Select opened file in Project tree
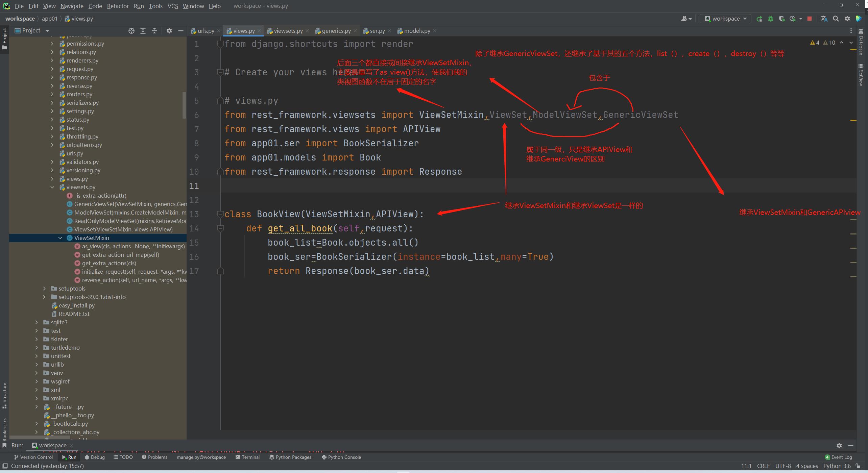 [x=131, y=31]
